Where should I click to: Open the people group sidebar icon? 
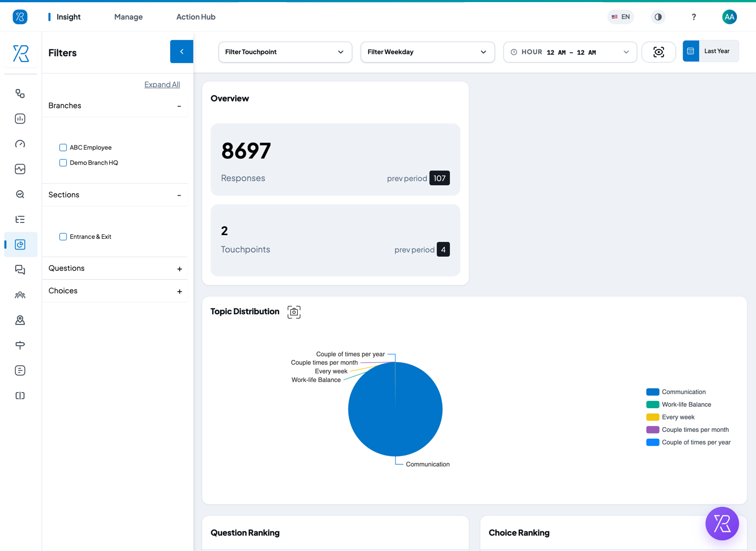20,295
